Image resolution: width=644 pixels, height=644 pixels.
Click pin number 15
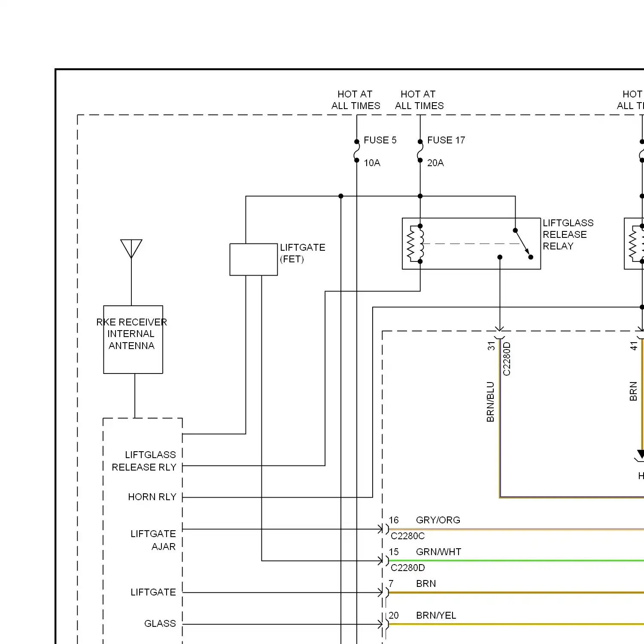pyautogui.click(x=394, y=552)
